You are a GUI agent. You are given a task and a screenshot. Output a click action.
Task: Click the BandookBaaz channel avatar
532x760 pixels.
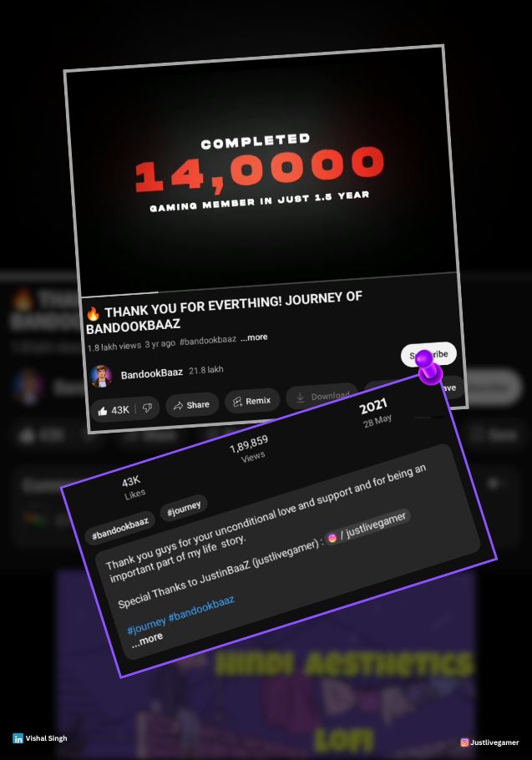pos(101,376)
